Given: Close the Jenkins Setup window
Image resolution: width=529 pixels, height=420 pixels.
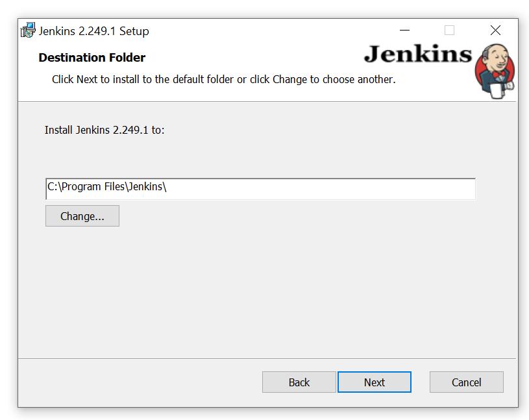Looking at the screenshot, I should pos(495,31).
